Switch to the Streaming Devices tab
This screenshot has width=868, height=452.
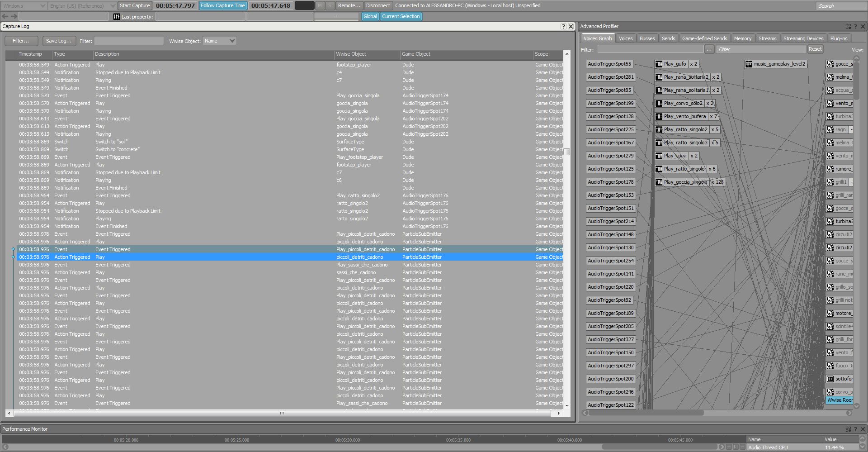(803, 38)
